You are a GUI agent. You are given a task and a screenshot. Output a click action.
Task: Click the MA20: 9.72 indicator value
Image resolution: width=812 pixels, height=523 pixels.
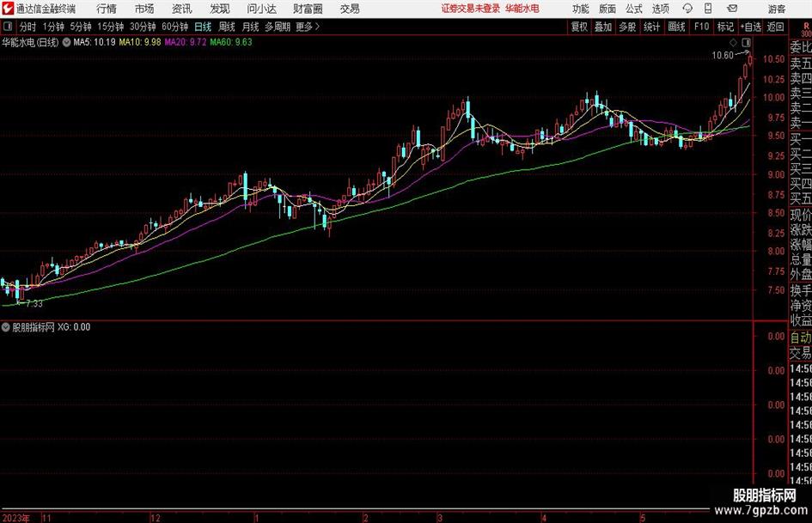pyautogui.click(x=186, y=42)
